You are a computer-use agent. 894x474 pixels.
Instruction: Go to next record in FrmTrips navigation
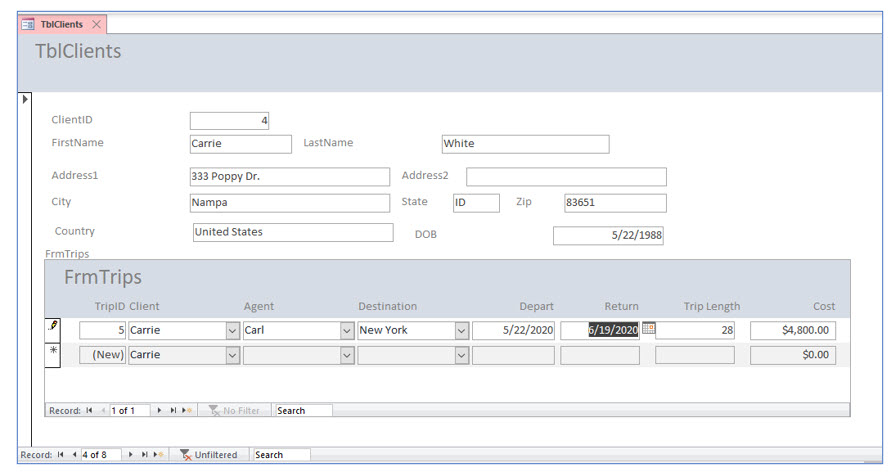coord(160,410)
